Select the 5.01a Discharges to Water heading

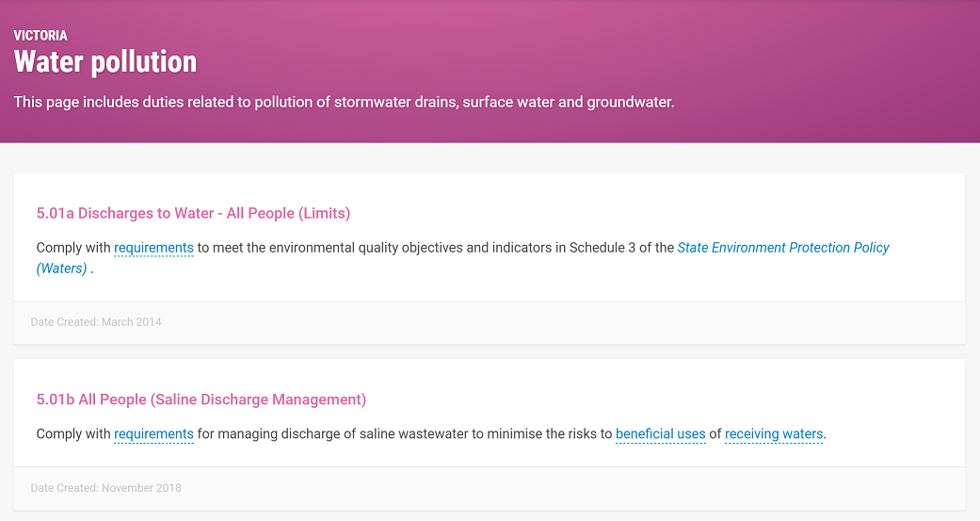(193, 213)
